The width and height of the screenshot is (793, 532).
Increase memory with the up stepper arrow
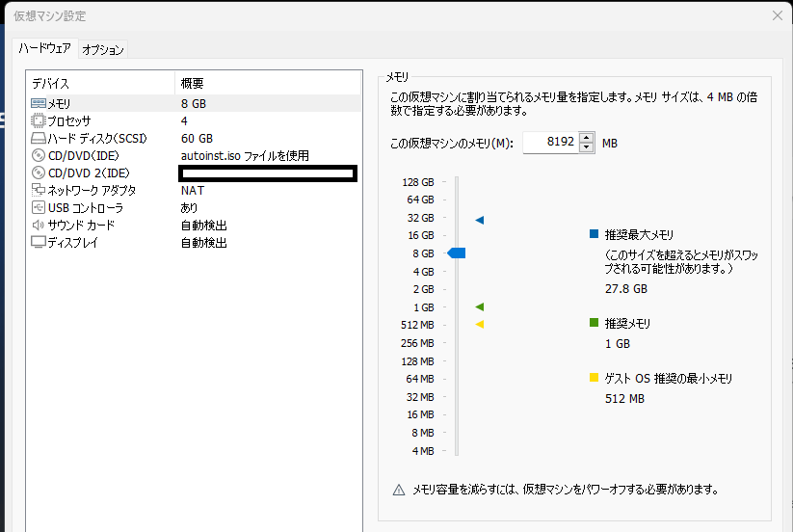click(x=586, y=138)
